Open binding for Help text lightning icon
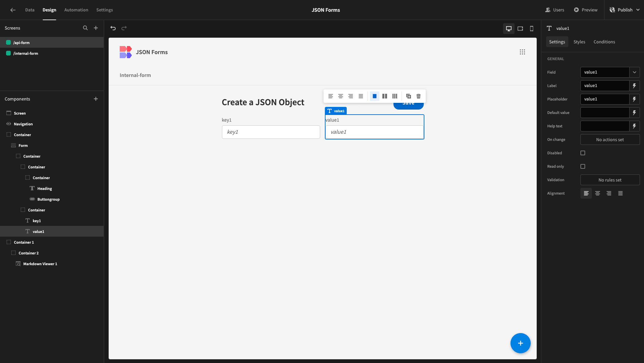Screen dimensions: 644x363 tap(635, 126)
